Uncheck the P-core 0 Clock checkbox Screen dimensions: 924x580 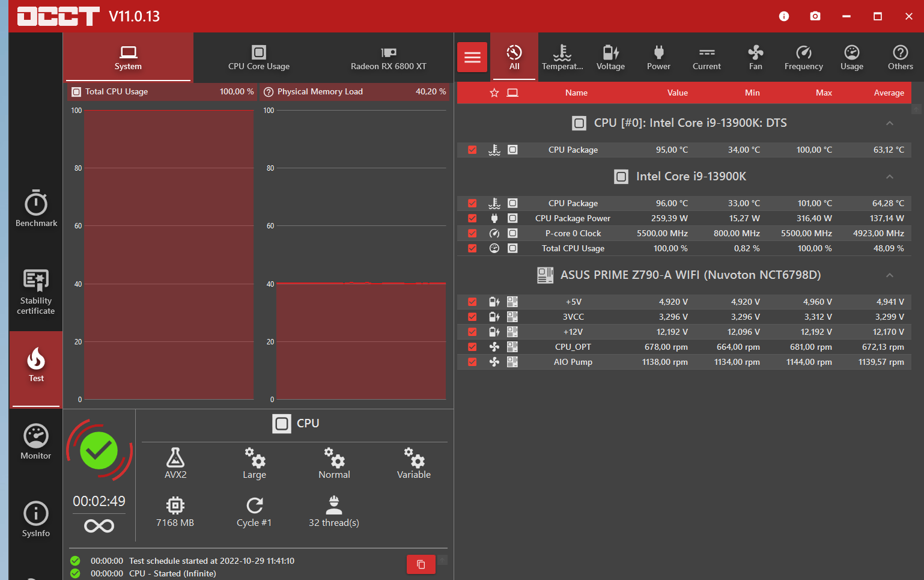(x=472, y=233)
